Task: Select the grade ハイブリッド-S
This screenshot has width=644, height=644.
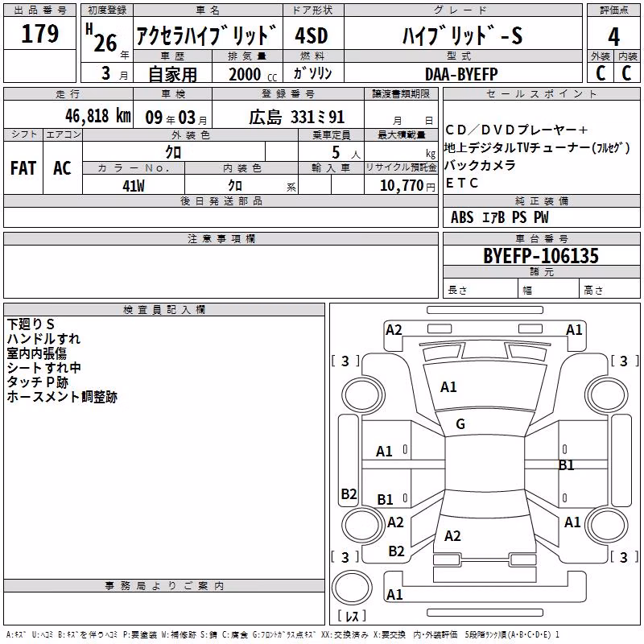Action: [x=462, y=35]
